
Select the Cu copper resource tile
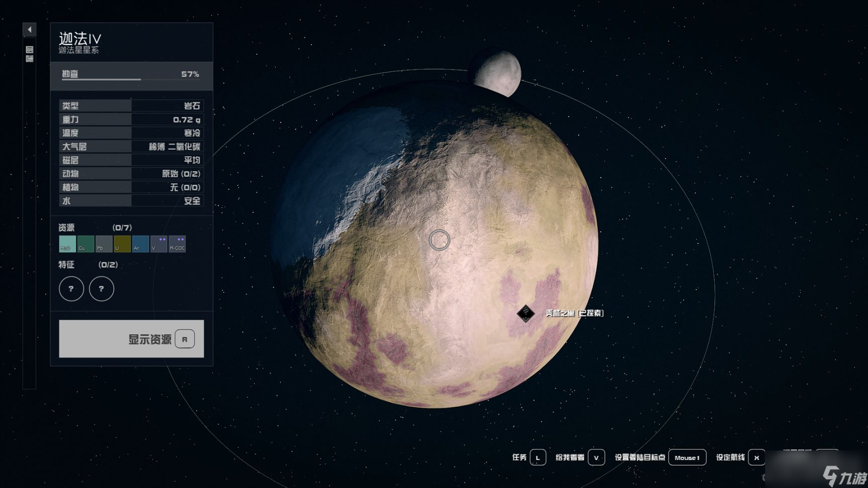coord(85,244)
